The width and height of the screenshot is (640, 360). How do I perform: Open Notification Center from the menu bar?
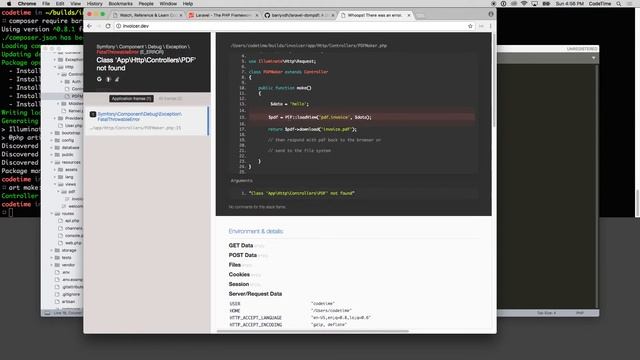630,4
